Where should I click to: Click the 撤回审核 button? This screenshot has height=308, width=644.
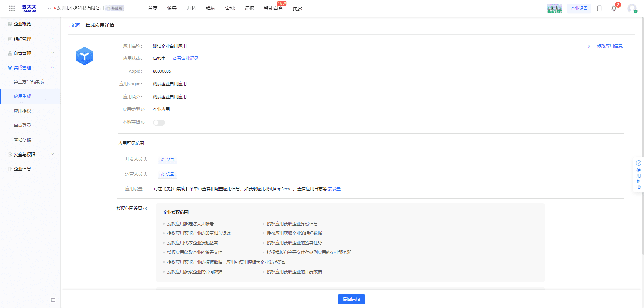pyautogui.click(x=351, y=299)
